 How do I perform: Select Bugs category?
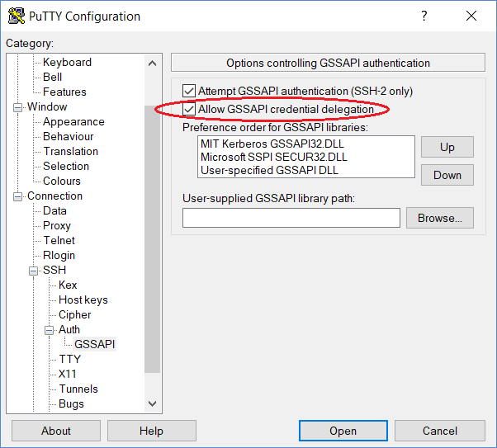71,404
